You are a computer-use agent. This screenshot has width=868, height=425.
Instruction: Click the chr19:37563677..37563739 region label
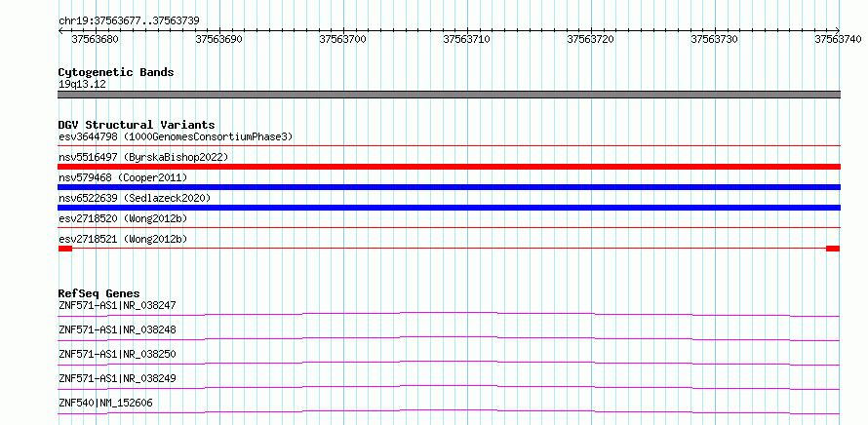129,20
